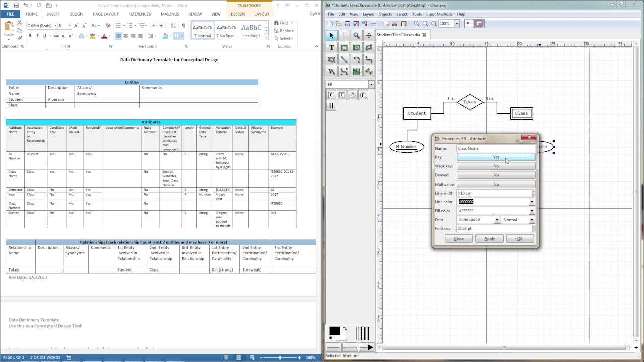Select the Scroll around diagram tool in Dia
This screenshot has height=362, width=644.
pyautogui.click(x=369, y=35)
